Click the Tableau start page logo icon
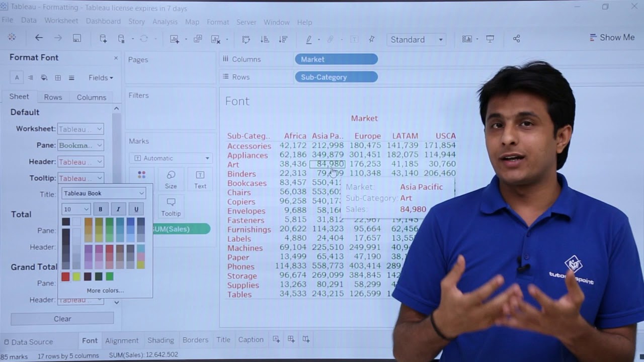 point(12,38)
